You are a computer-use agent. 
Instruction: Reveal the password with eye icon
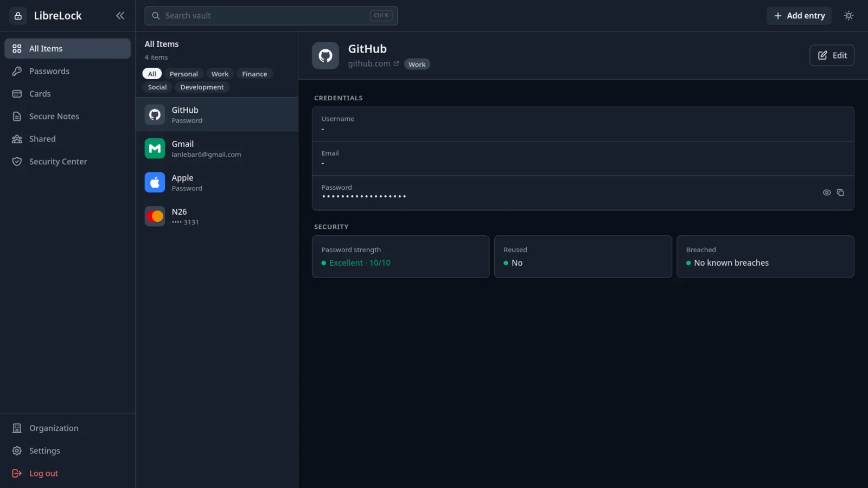826,192
